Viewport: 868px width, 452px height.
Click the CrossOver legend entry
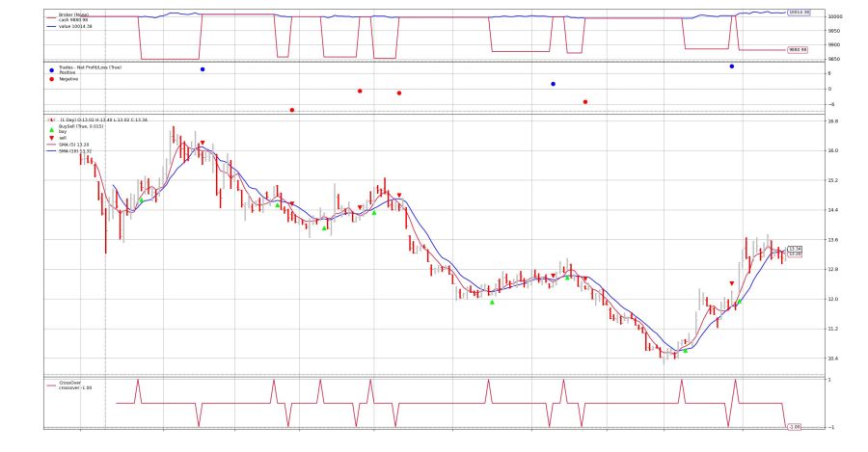tap(69, 383)
